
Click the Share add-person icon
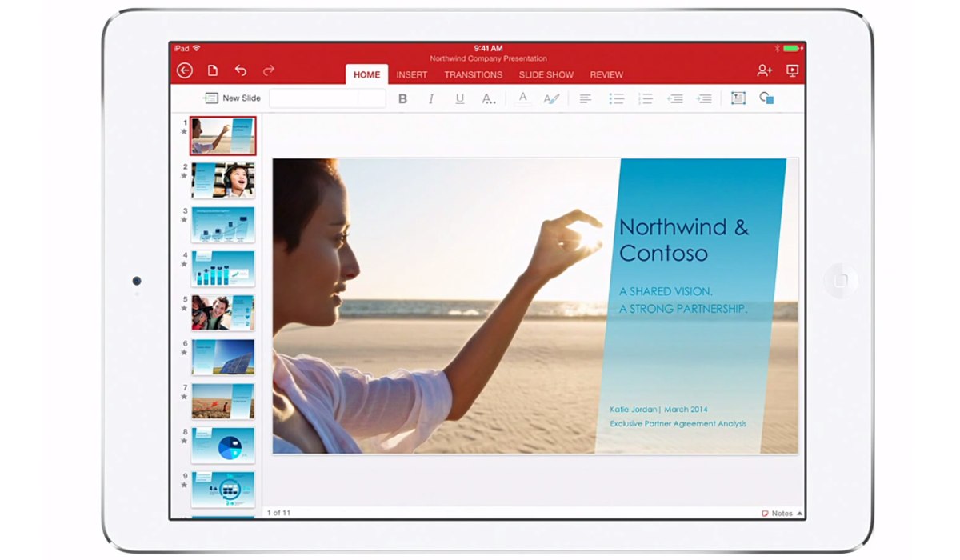(x=764, y=70)
